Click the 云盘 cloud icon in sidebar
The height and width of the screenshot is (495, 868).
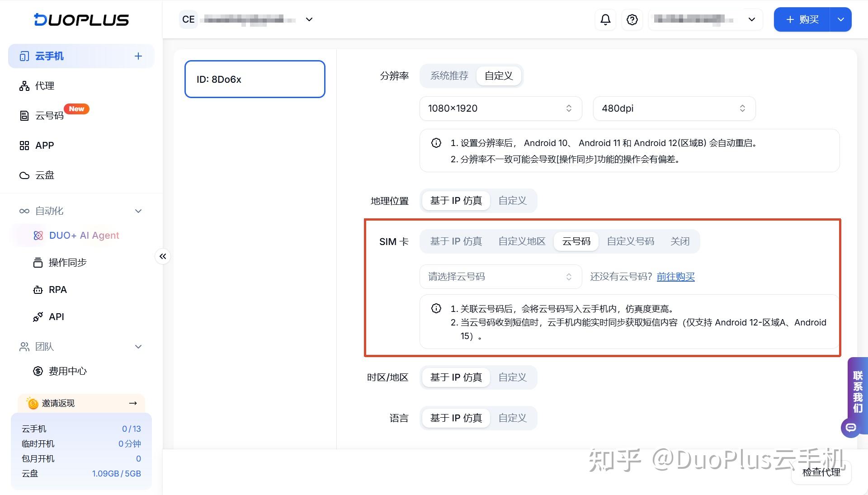[x=24, y=175]
